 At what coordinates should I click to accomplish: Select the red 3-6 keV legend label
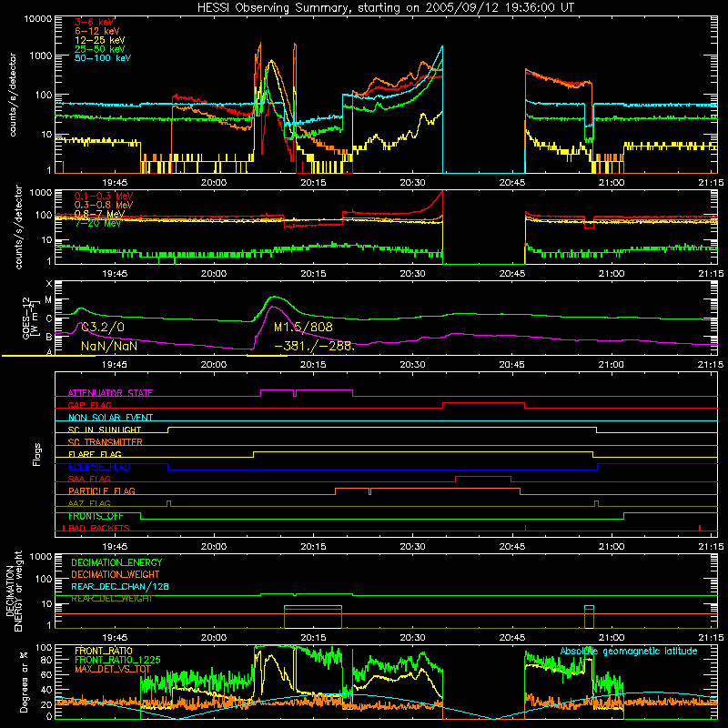(95, 22)
